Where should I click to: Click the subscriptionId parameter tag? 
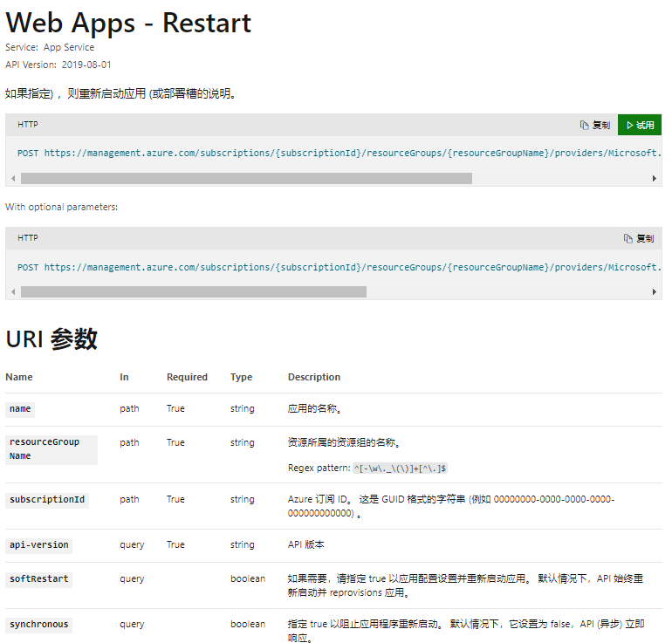[47, 500]
